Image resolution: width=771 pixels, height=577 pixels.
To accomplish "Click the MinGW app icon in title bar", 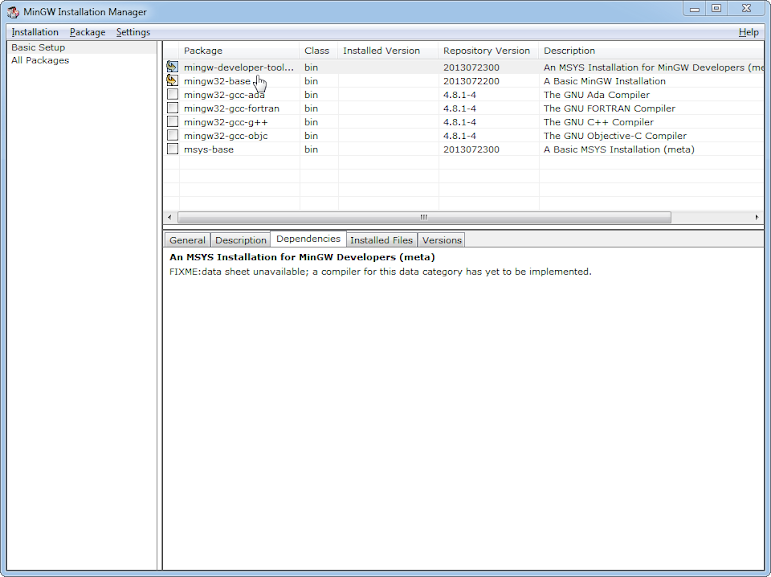I will click(13, 11).
